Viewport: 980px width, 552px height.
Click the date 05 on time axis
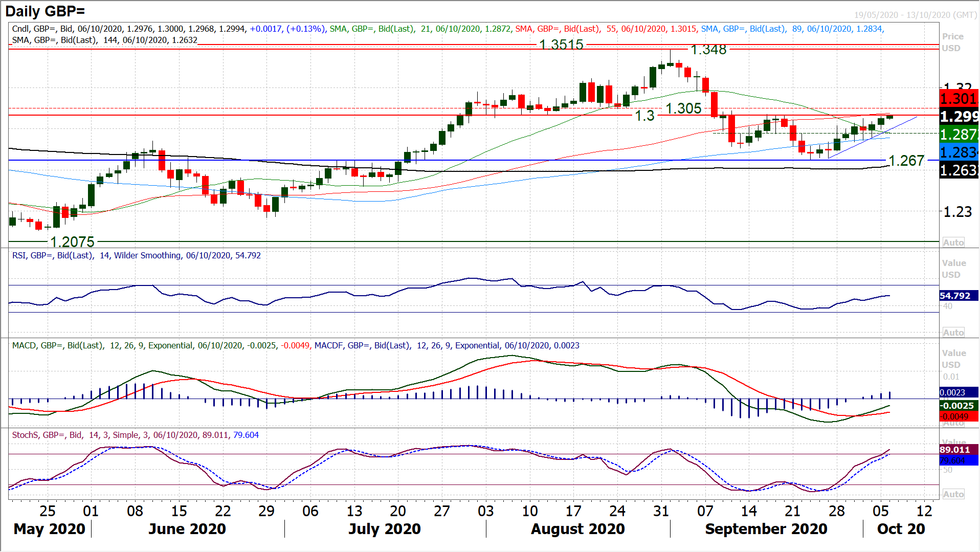881,511
